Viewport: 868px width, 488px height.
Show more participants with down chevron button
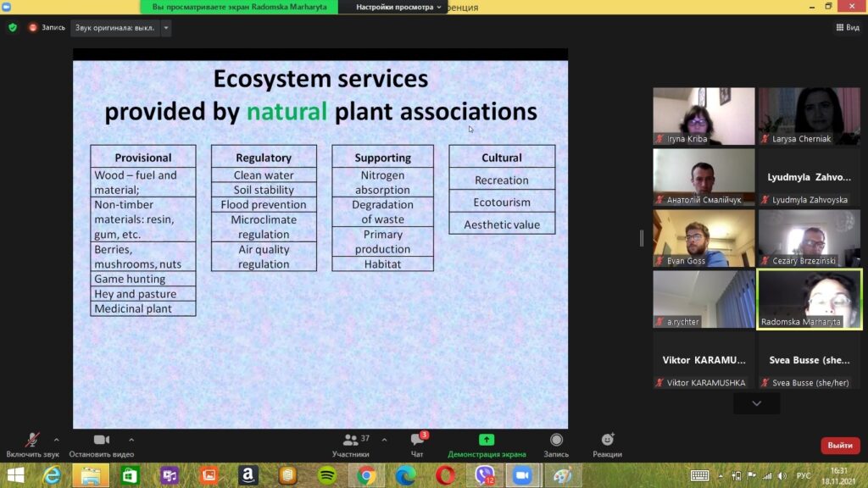pos(756,404)
